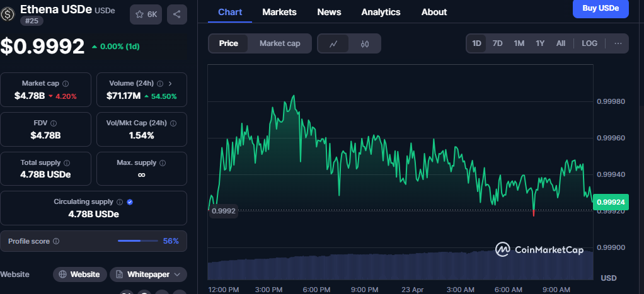
Task: Set chart range to 1D
Action: pyautogui.click(x=476, y=43)
